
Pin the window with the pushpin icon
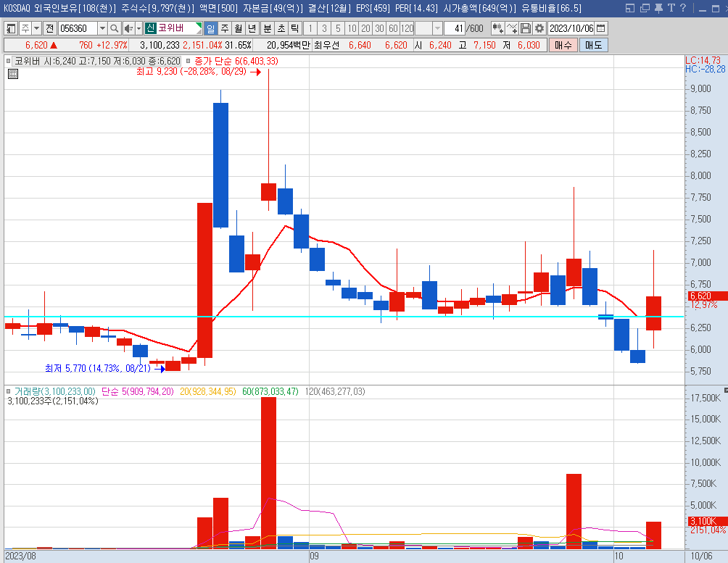658,8
